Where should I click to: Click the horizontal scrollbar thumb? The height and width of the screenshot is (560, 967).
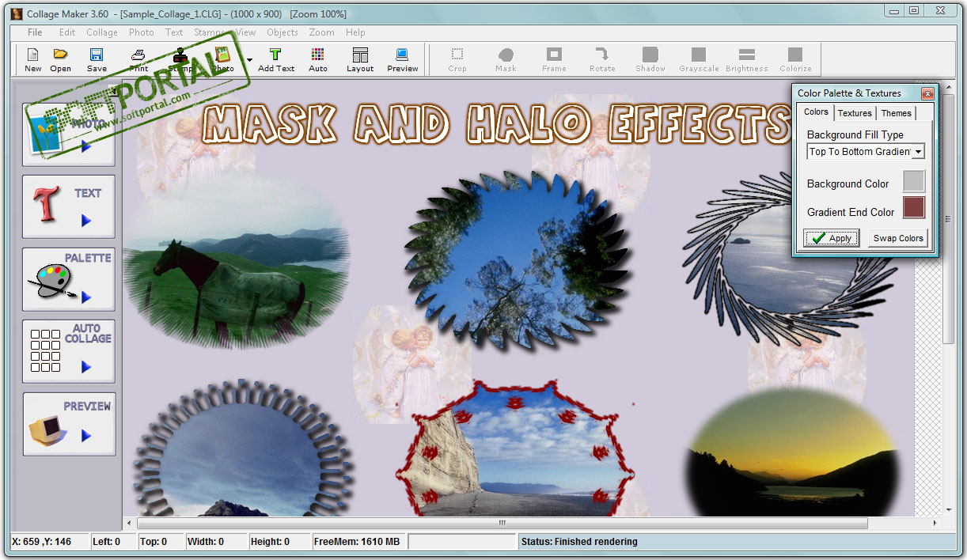click(x=502, y=523)
